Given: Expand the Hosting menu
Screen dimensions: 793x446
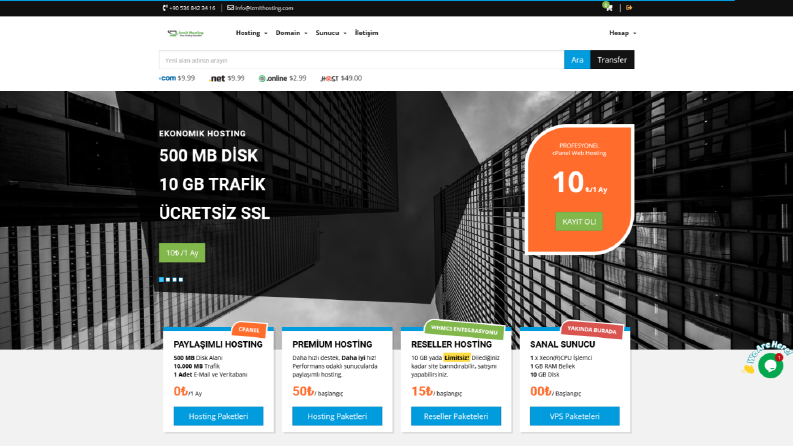Looking at the screenshot, I should pyautogui.click(x=251, y=33).
